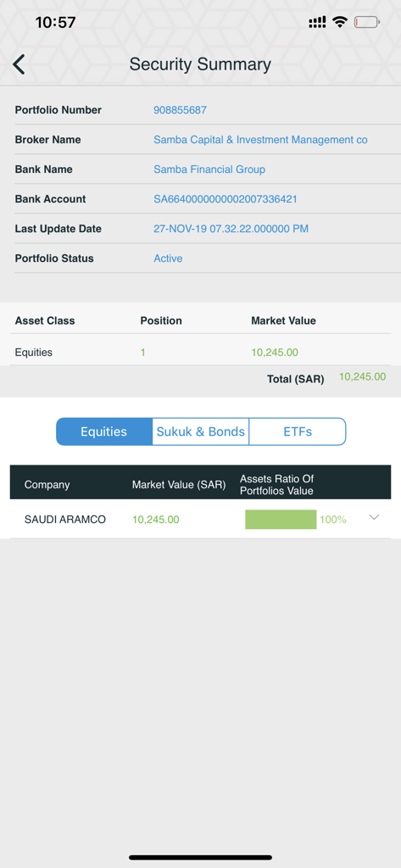
Task: Tap the Total (SAR) amount 10,245.00
Action: click(362, 377)
